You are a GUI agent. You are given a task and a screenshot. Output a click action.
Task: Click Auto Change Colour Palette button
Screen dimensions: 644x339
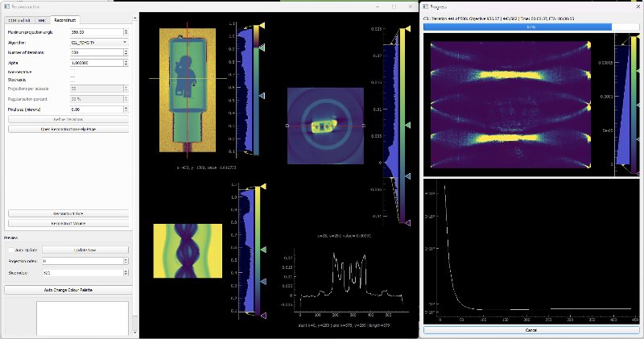[68, 290]
